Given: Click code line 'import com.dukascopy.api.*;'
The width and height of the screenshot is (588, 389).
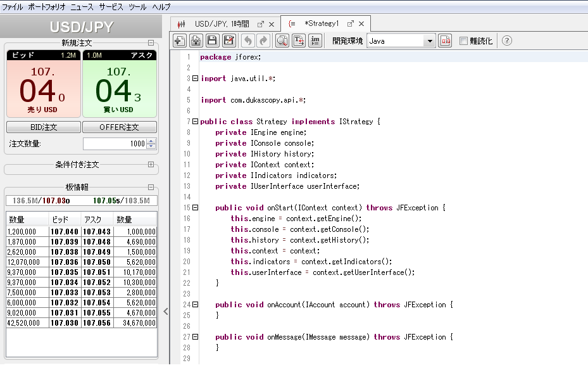Looking at the screenshot, I should (253, 100).
